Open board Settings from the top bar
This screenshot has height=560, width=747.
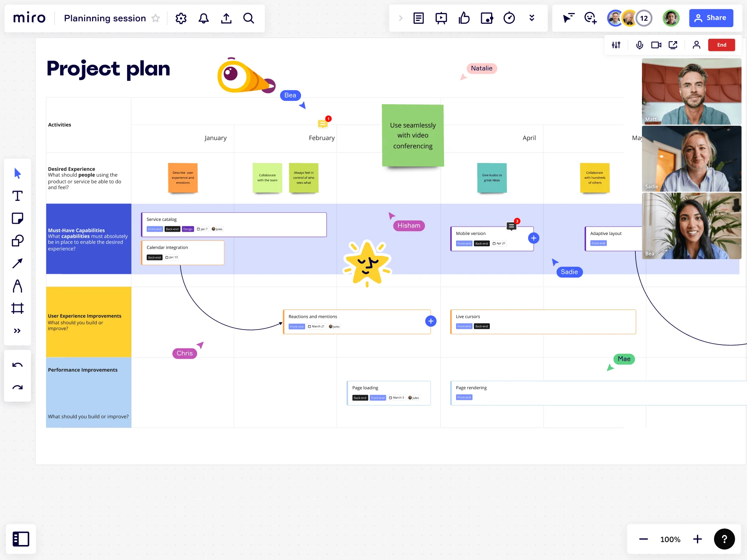click(181, 18)
